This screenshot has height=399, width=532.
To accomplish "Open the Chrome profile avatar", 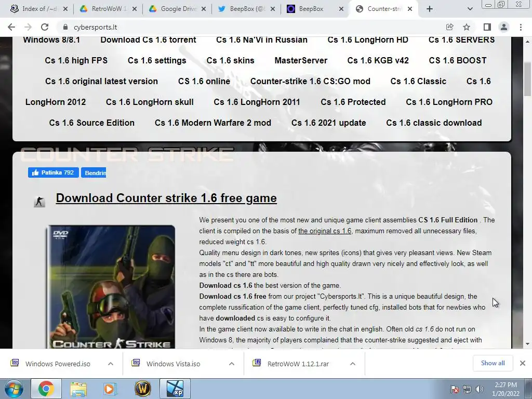I will (x=504, y=27).
